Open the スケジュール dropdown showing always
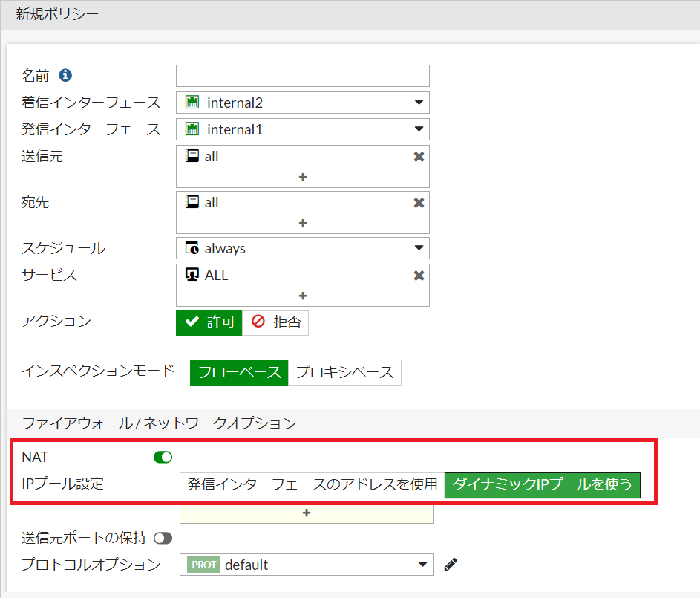This screenshot has height=598, width=700. coord(303,248)
